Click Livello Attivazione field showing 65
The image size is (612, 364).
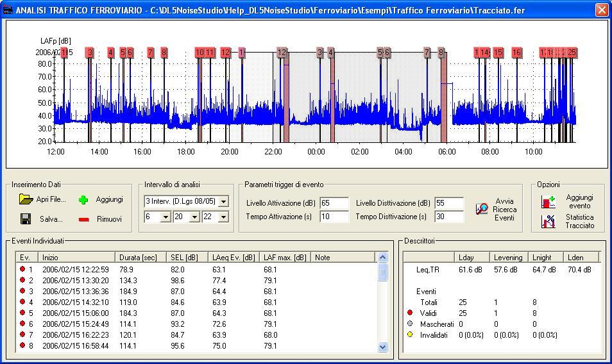(334, 203)
